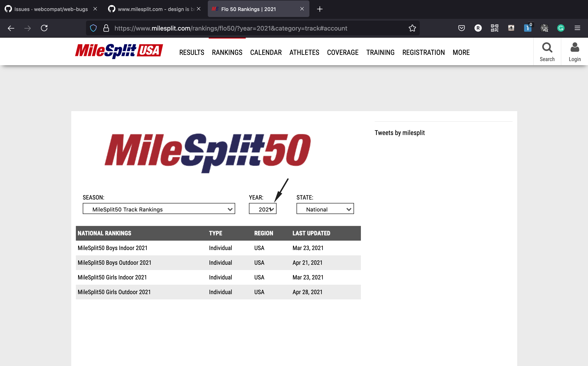The width and height of the screenshot is (588, 366).
Task: Open the Year dropdown showing 2021
Action: (262, 209)
